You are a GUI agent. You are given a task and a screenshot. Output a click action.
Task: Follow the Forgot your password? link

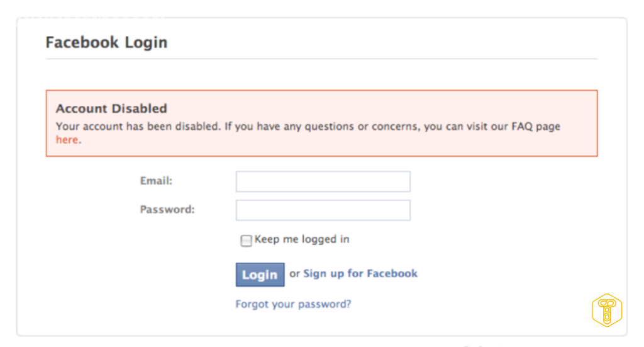tap(293, 304)
